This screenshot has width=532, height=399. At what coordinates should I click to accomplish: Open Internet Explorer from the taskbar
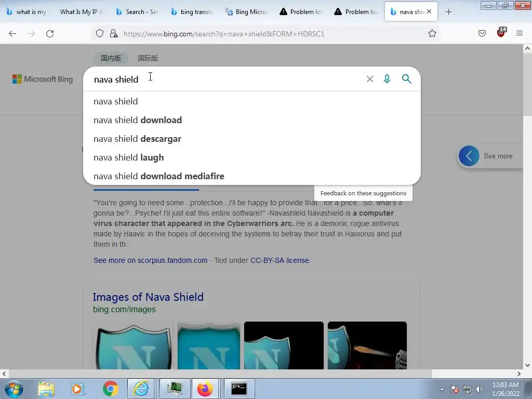(141, 389)
